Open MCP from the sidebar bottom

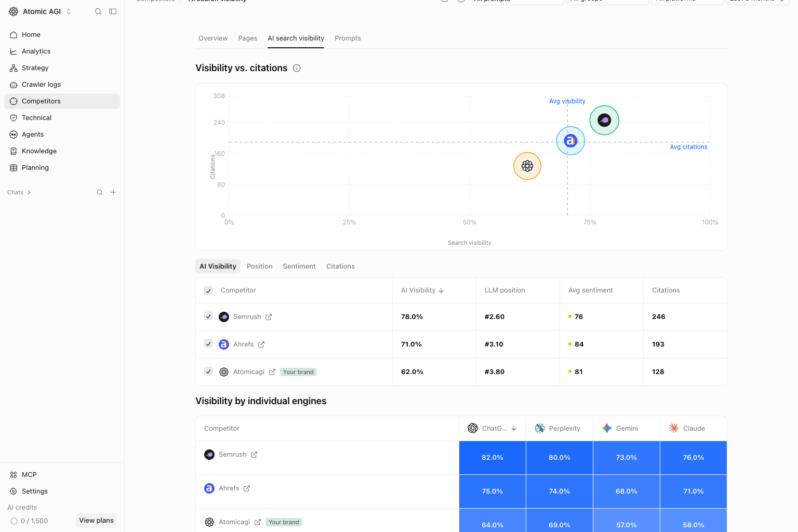point(62,475)
